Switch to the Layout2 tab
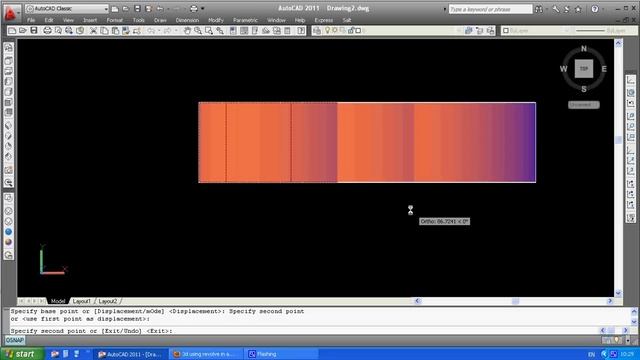The width and height of the screenshot is (640, 360). 108,301
